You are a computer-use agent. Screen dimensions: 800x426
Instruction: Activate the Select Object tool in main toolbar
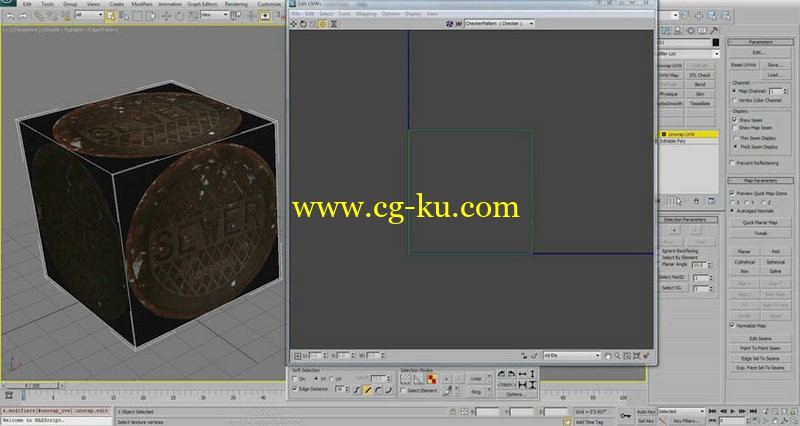(110, 16)
